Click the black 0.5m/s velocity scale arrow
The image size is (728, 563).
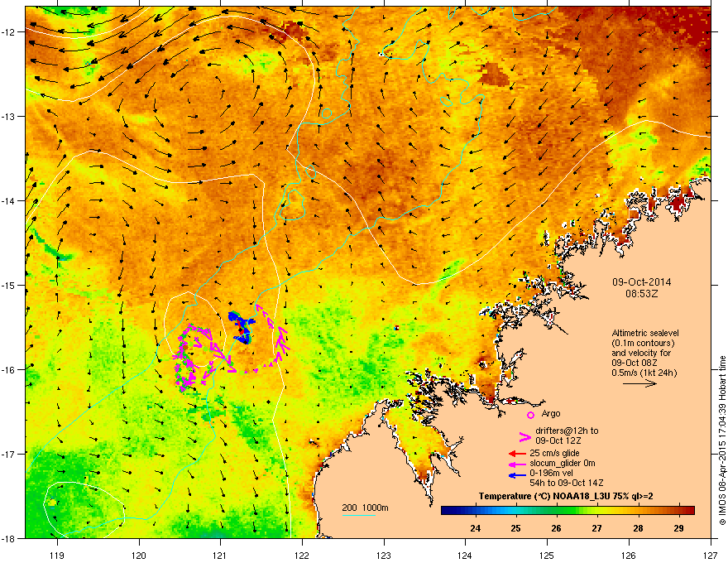(639, 383)
